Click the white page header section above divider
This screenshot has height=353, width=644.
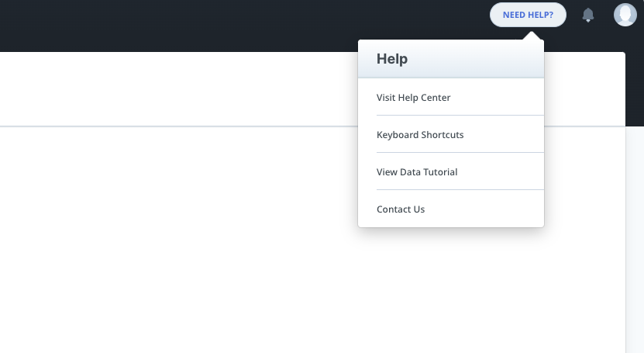(x=178, y=88)
